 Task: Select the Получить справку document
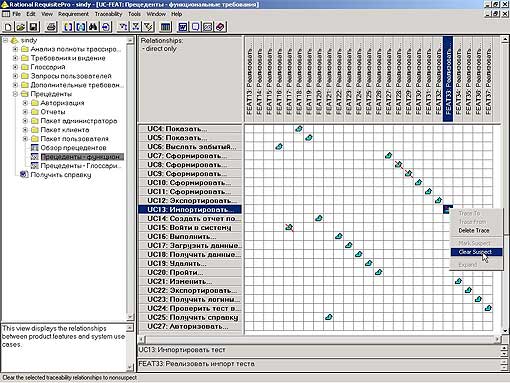[61, 175]
